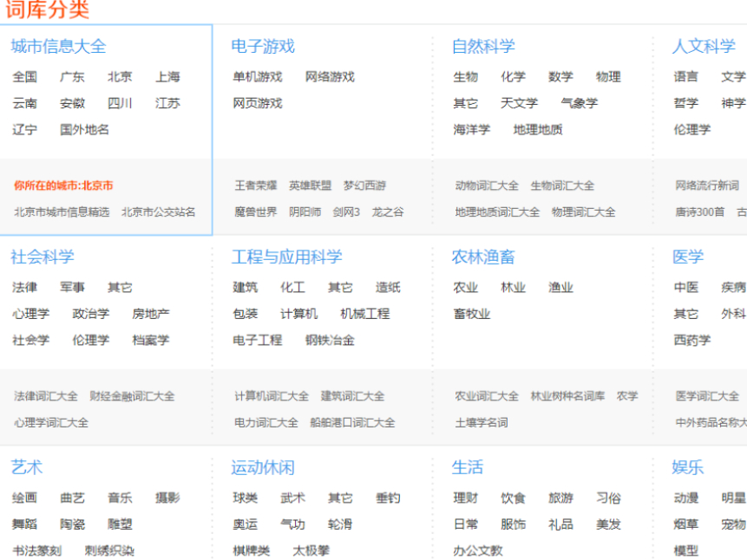Open the 自然科学 category heading
The image size is (747, 560).
483,46
